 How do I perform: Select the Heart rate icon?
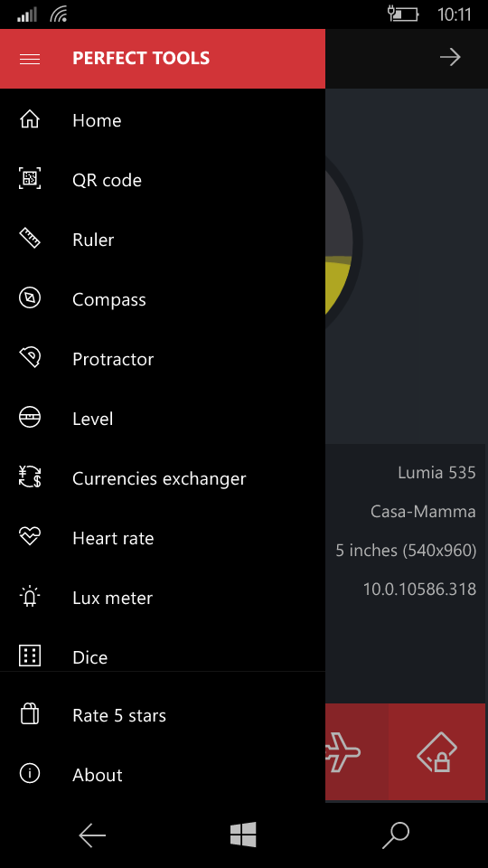[x=29, y=537]
